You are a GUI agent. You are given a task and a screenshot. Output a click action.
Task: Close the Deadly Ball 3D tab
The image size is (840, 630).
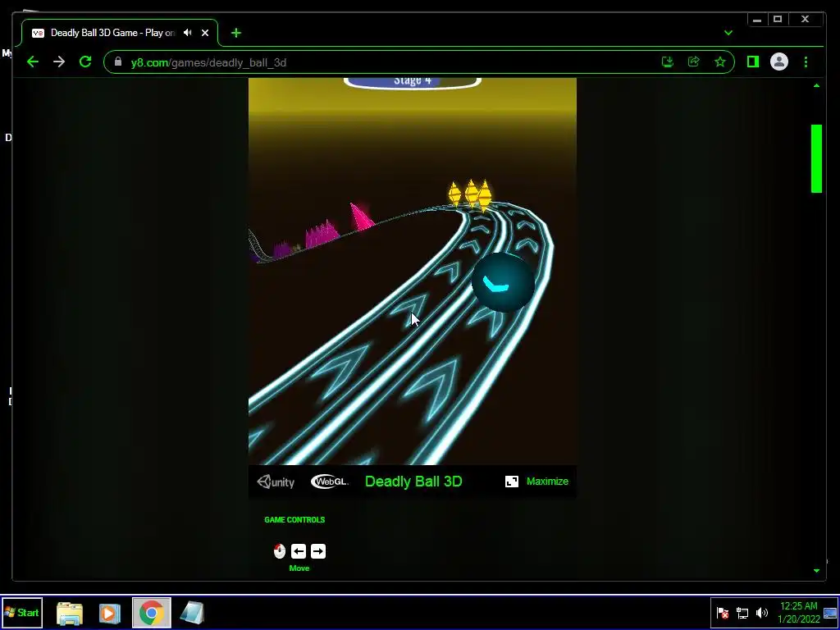204,33
